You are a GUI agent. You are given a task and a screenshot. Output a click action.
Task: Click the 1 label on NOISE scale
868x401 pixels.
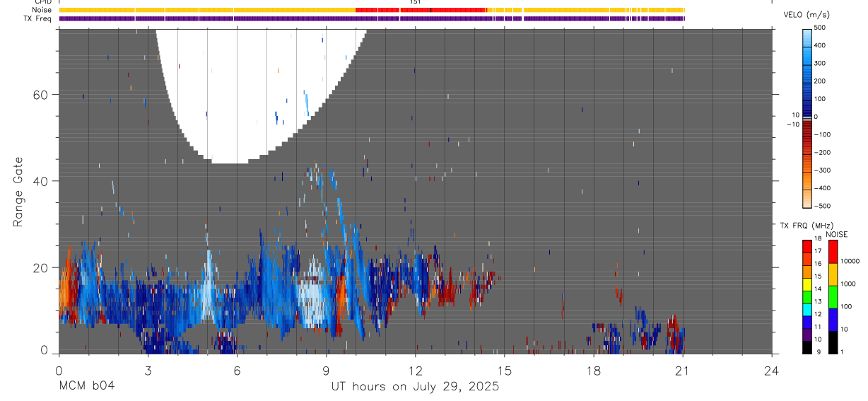(843, 351)
